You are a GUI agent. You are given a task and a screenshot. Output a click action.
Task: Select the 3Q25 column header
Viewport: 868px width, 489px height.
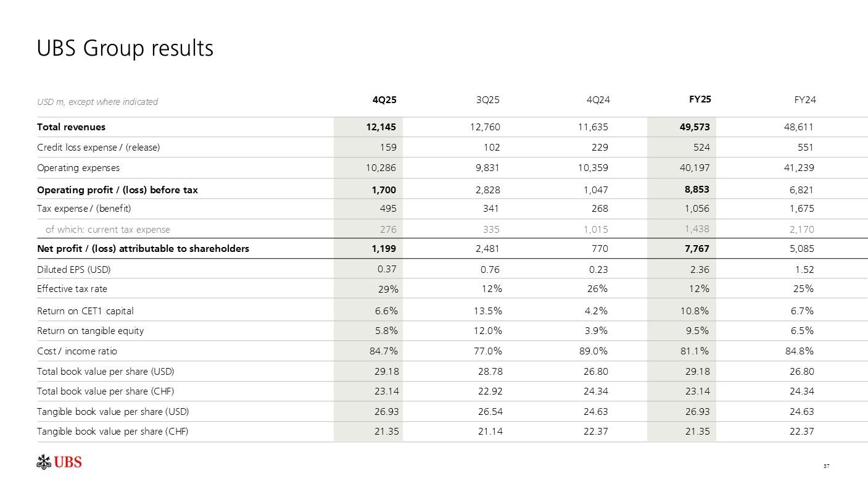pyautogui.click(x=487, y=99)
